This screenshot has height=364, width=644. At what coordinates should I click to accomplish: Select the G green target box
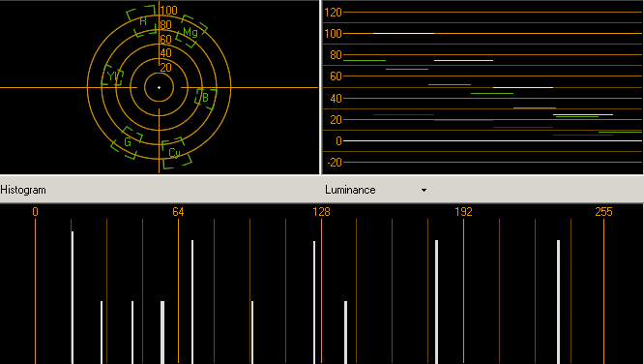pos(128,142)
